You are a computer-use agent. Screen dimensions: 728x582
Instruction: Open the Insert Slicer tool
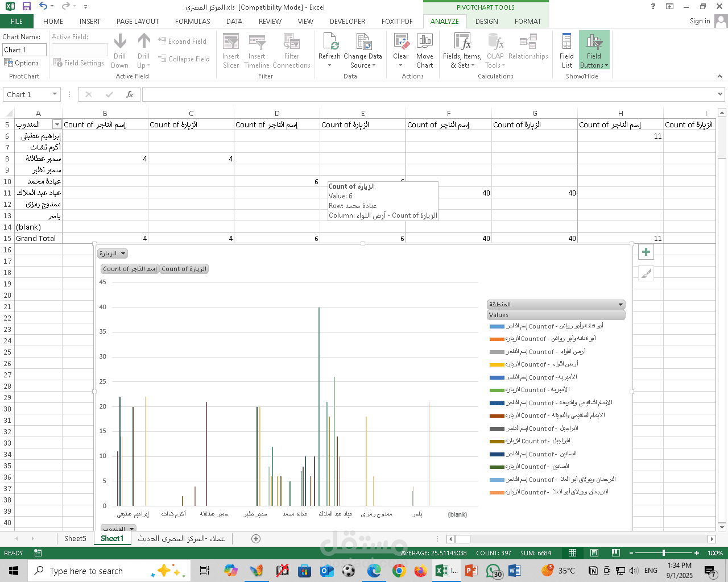pos(230,50)
